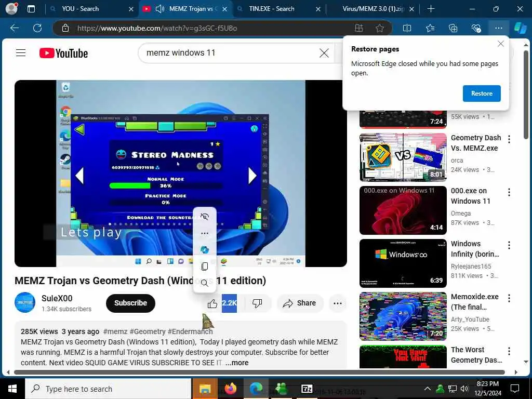Add page to favorites star
The width and height of the screenshot is (532, 399).
380,28
